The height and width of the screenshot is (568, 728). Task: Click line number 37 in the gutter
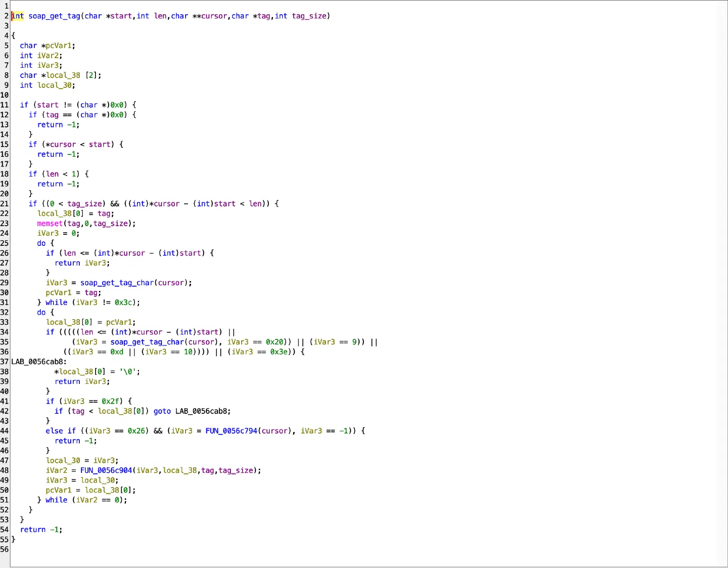pyautogui.click(x=5, y=362)
